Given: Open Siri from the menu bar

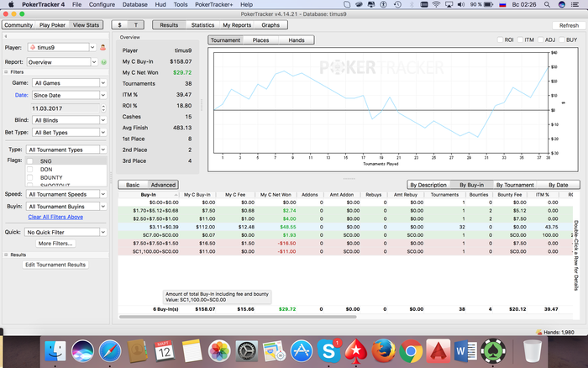Looking at the screenshot, I should pyautogui.click(x=562, y=4).
